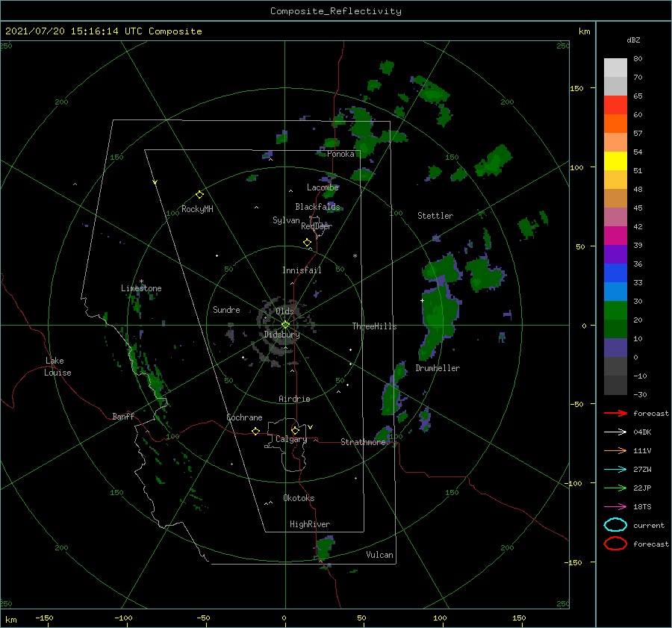Click the ThreeHills label

(x=374, y=326)
